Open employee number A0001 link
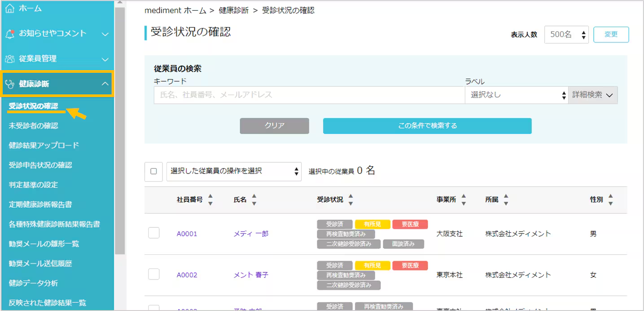This screenshot has width=644, height=311. point(187,234)
